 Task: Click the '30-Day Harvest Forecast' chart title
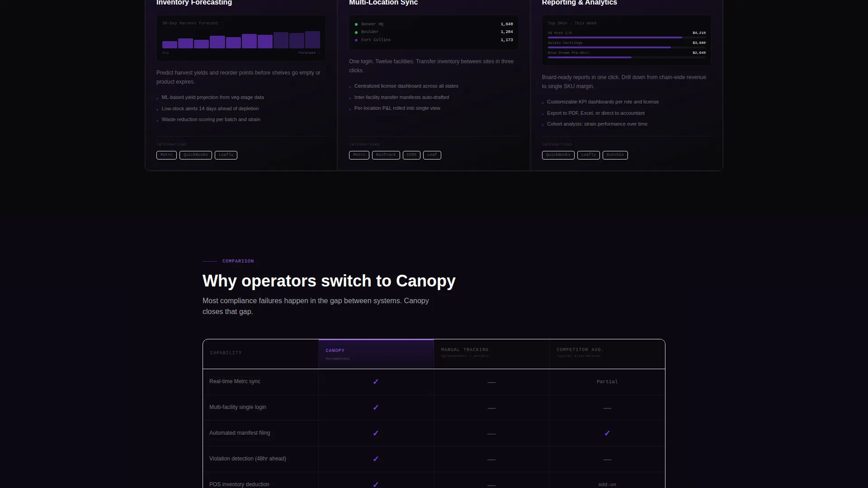tap(190, 23)
